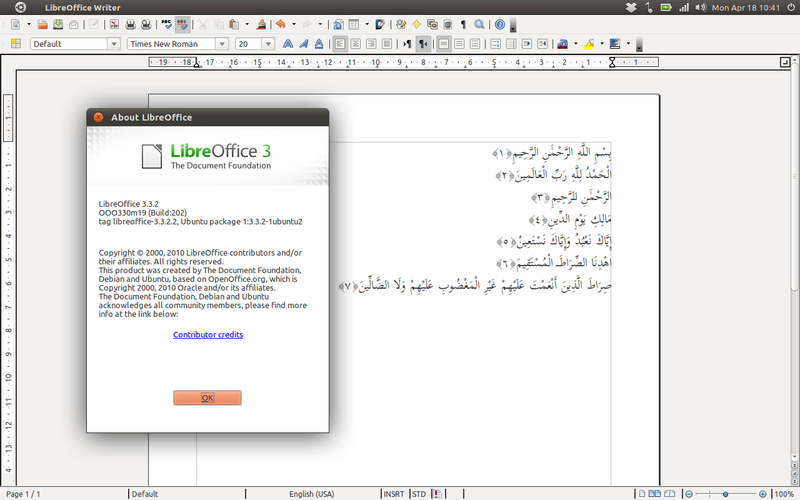This screenshot has height=500, width=800.
Task: Toggle Numbering On/Off
Action: 495,44
